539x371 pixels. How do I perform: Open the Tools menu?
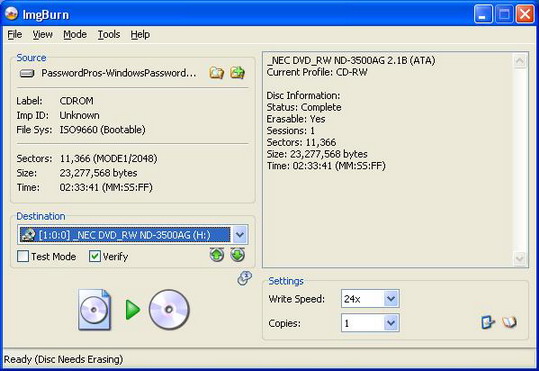[109, 34]
